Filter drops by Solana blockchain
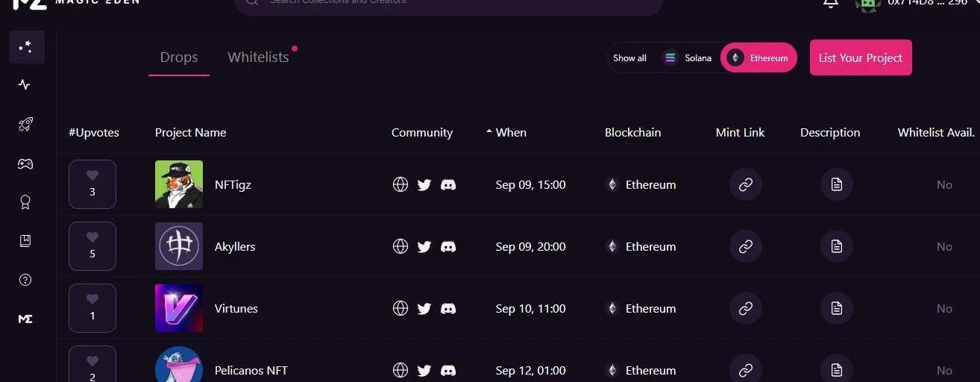 688,58
